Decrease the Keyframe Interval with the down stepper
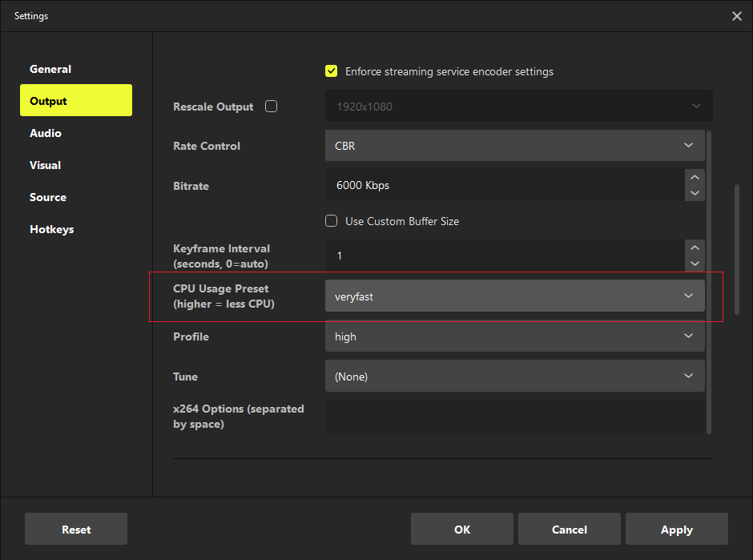This screenshot has width=753, height=560. 695,264
